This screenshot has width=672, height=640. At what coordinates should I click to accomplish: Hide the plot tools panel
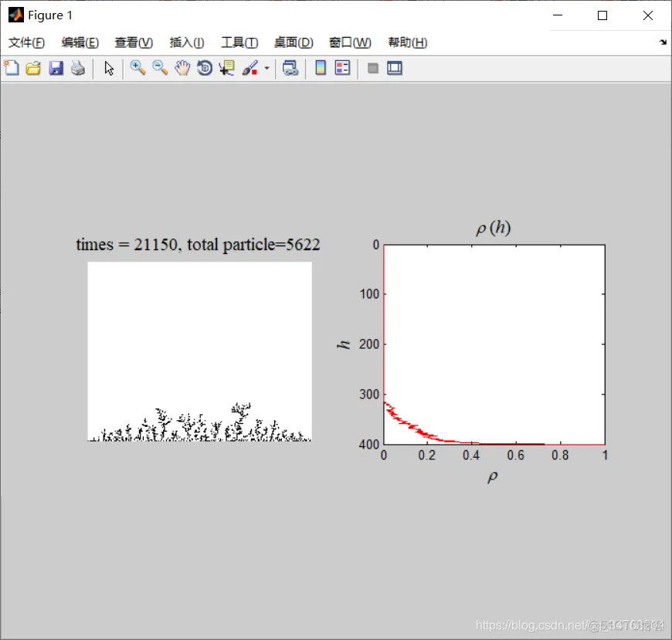[372, 68]
